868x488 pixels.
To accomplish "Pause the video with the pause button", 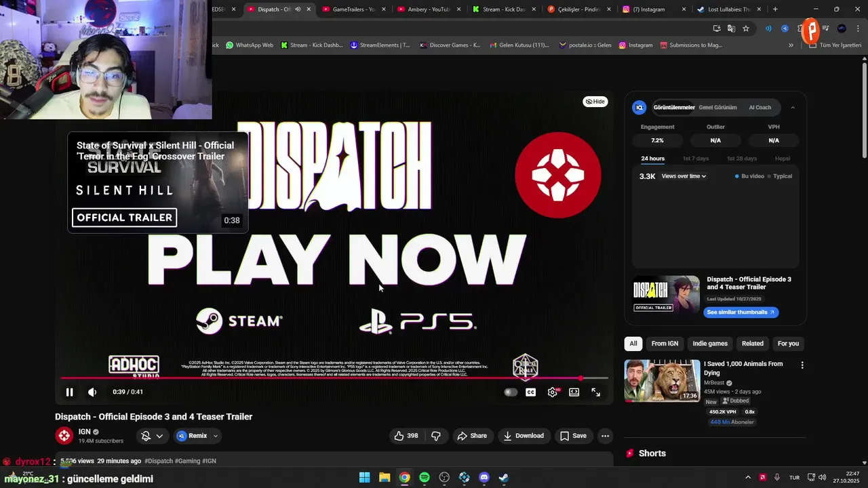I will click(x=69, y=392).
